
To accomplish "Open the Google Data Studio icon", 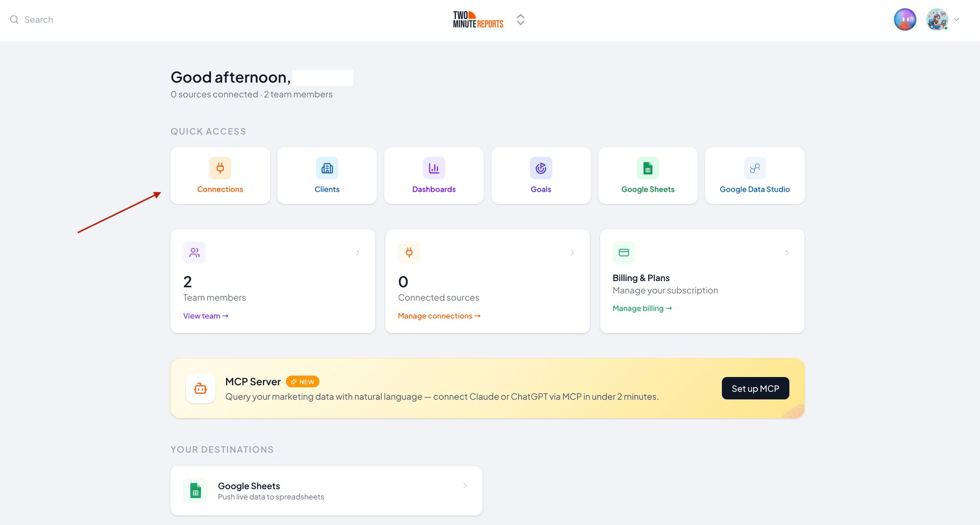I will pos(755,168).
